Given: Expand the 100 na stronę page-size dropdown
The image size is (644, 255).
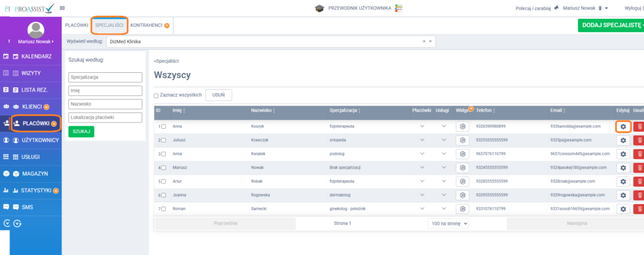Looking at the screenshot, I should (448, 223).
